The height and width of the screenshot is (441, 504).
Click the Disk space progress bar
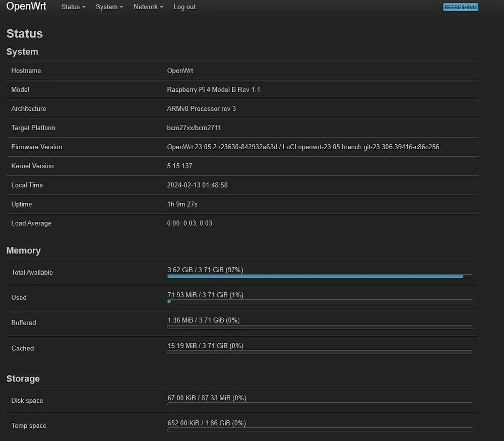tap(320, 404)
